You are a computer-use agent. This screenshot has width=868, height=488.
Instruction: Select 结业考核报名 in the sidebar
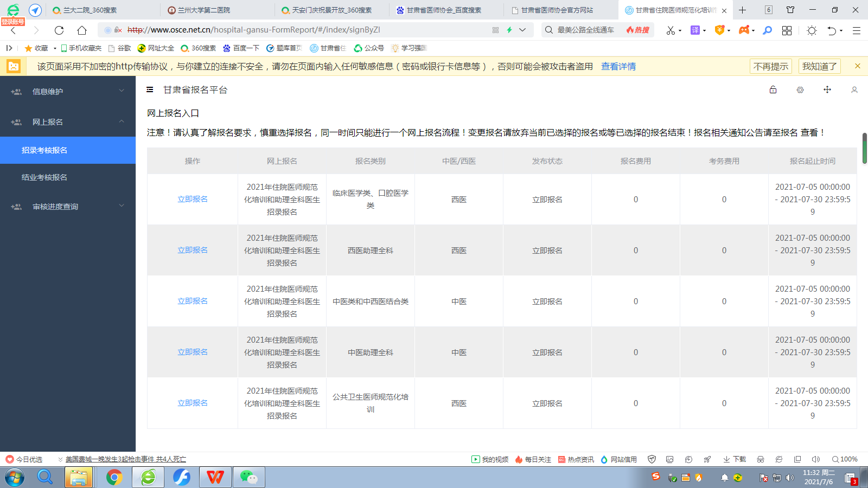(44, 177)
